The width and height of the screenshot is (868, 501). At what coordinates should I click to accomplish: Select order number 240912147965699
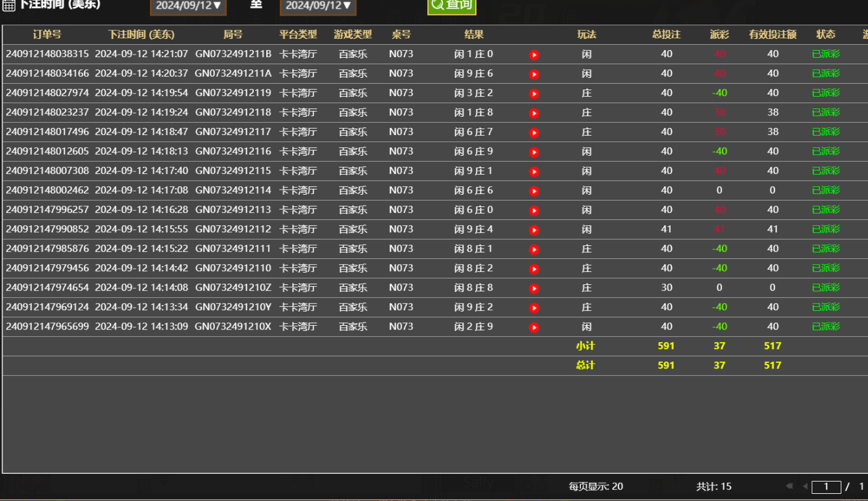pos(47,326)
